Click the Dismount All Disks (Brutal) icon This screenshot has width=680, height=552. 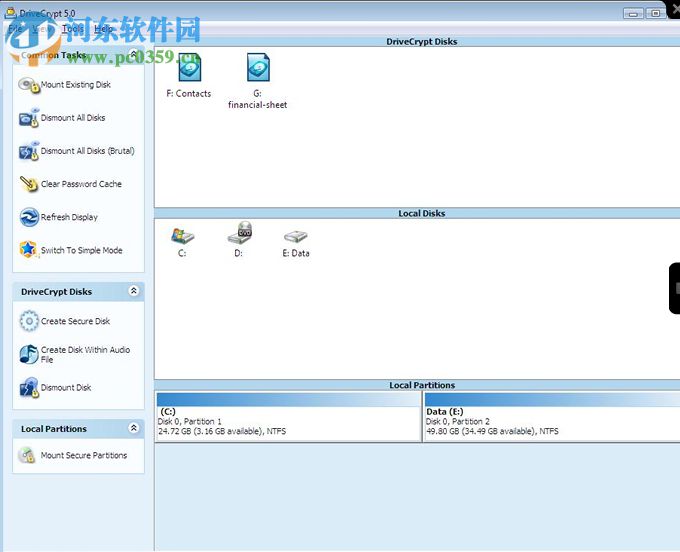tap(29, 151)
